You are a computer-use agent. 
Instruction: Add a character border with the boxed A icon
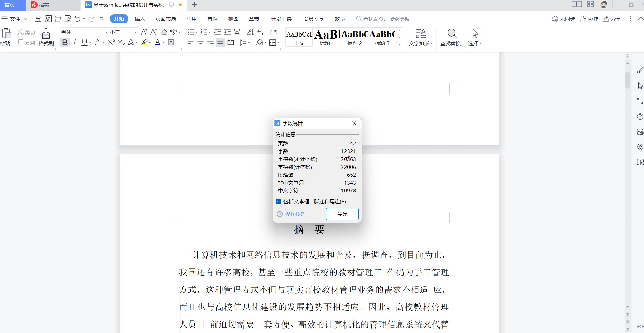coord(171,42)
